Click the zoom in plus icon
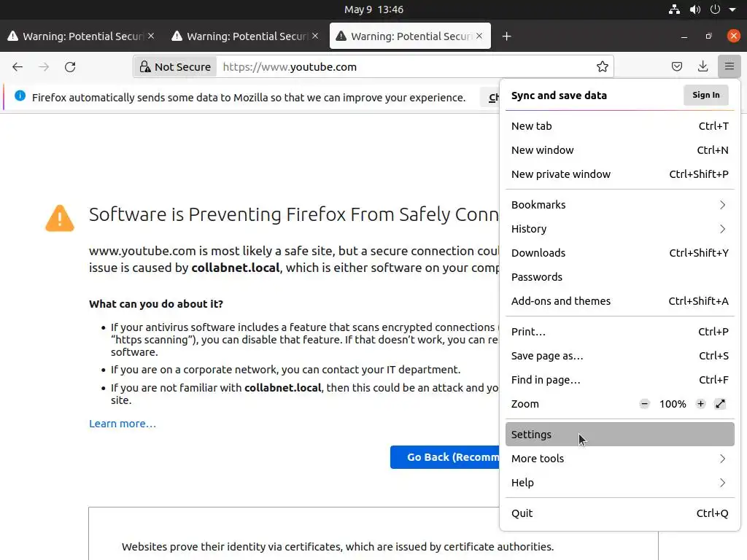Viewport: 747px width, 560px height. pos(700,404)
